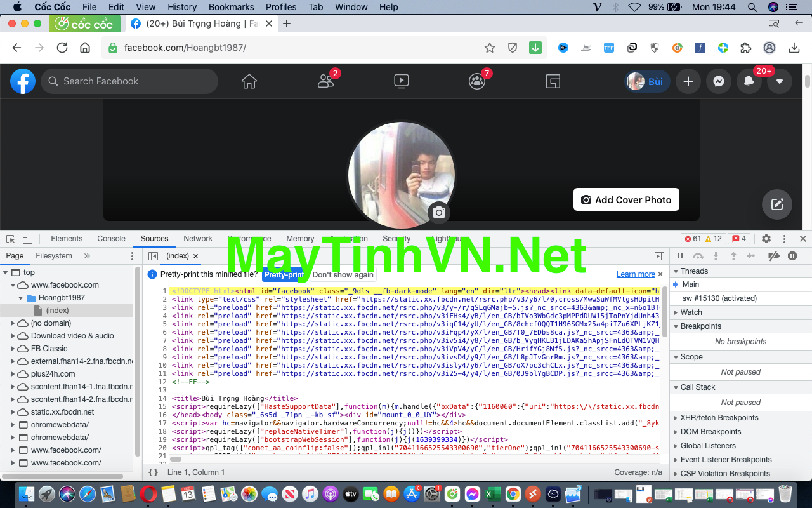Open the Bùi profile button
The width and height of the screenshot is (812, 508).
click(647, 81)
